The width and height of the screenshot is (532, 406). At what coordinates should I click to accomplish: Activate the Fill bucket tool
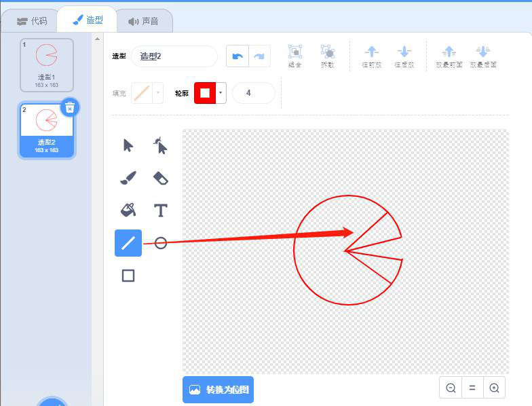tap(128, 210)
